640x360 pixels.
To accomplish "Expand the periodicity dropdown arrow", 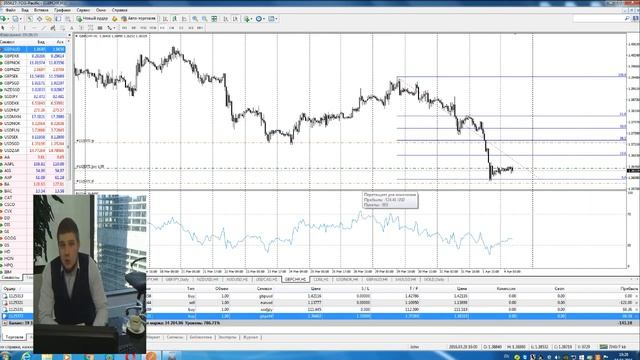I will tap(264, 19).
